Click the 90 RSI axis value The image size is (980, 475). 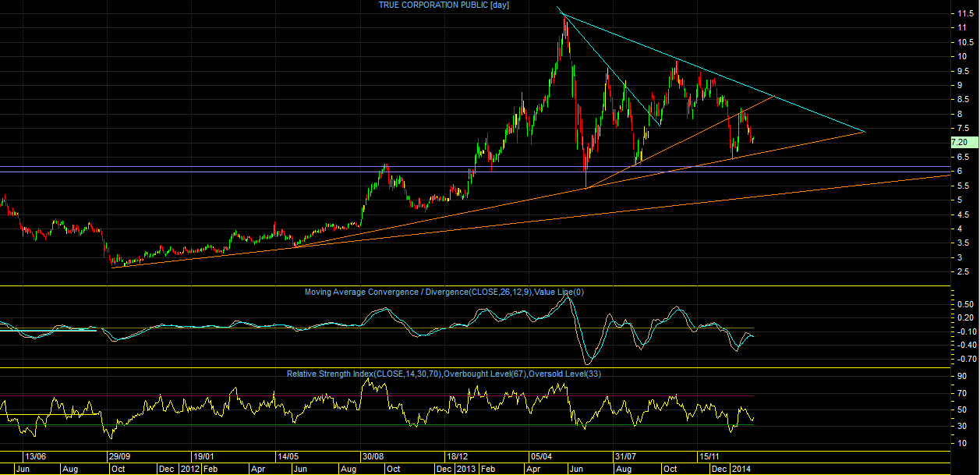[x=961, y=375]
